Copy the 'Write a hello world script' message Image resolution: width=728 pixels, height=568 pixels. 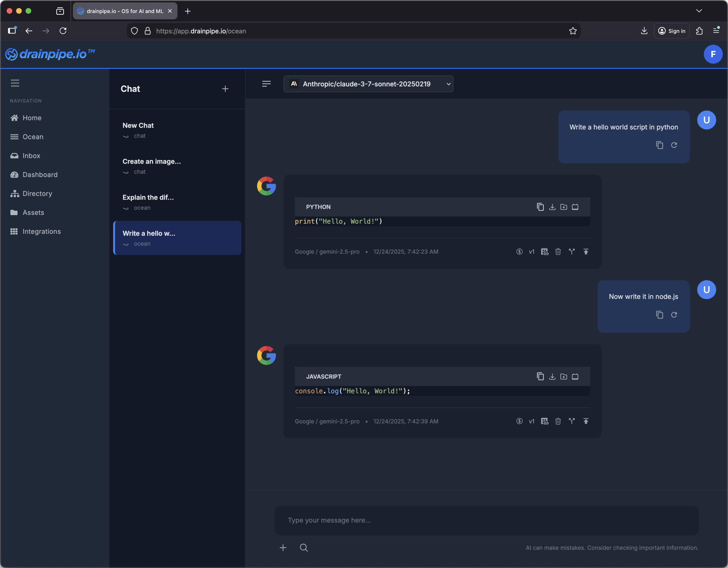click(659, 145)
